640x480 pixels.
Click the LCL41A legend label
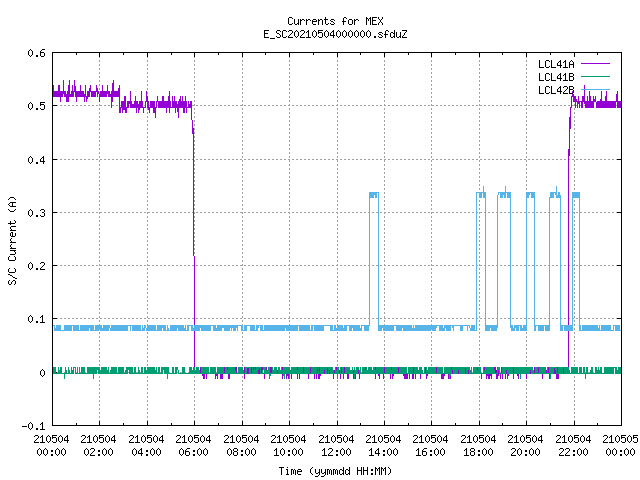(556, 64)
